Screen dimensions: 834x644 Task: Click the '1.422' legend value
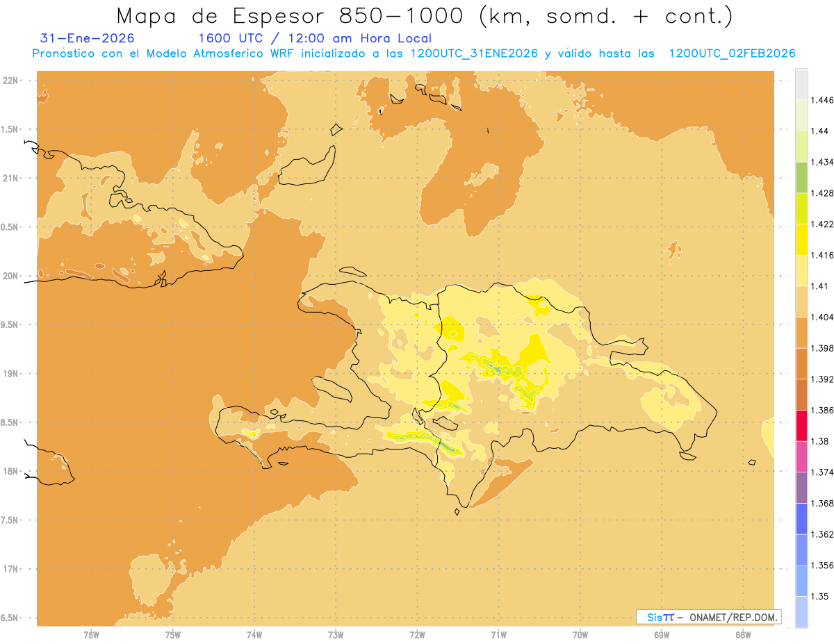coord(823,224)
